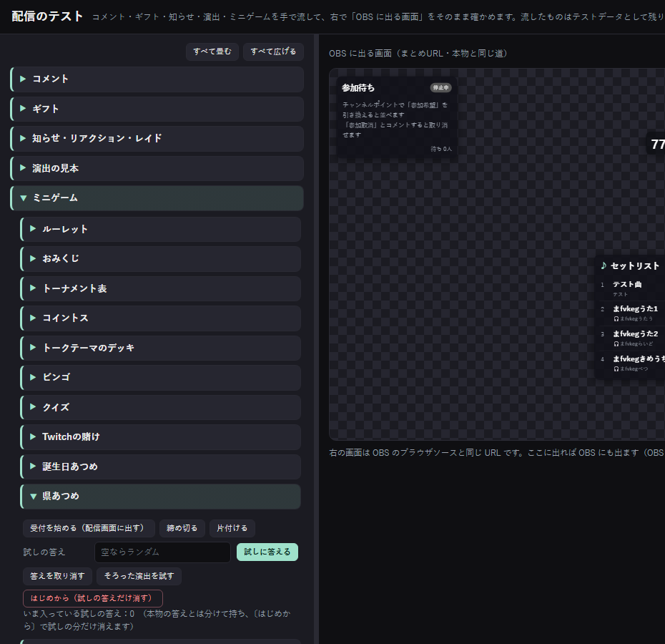Open the ビンゴ sub-section
Viewport: 665px width, 644px height.
tap(161, 377)
